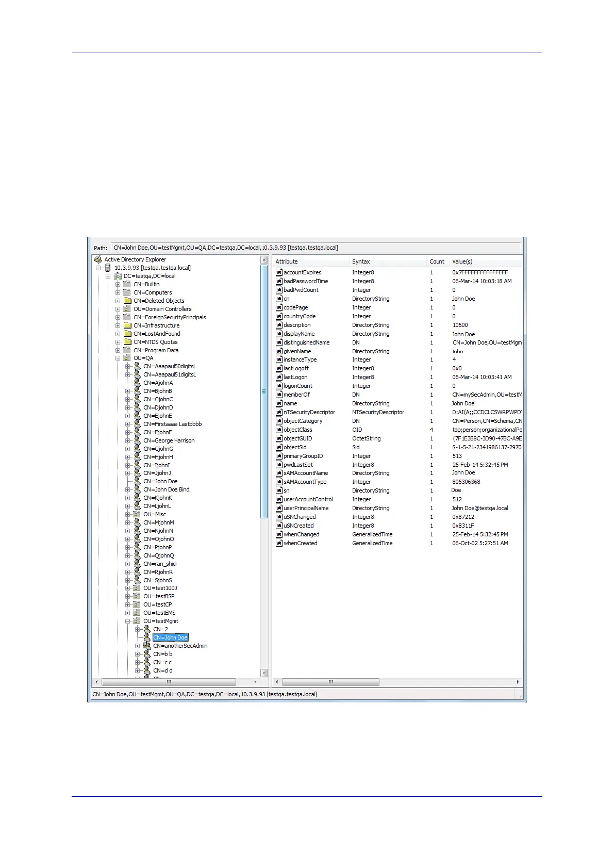This screenshot has width=614, height=868.
Task: Click the pwdLastSet attribute row
Action: point(399,465)
